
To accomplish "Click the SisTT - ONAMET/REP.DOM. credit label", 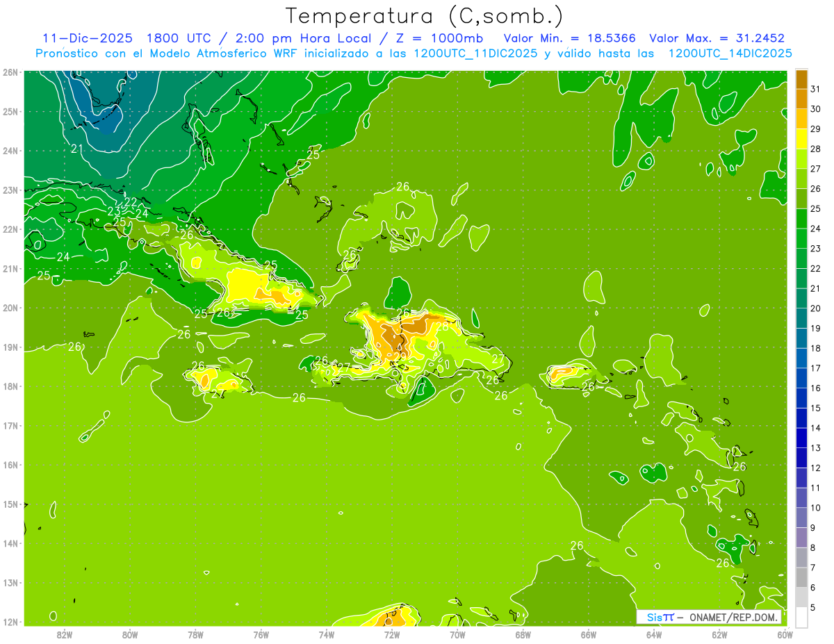I will coord(709,617).
